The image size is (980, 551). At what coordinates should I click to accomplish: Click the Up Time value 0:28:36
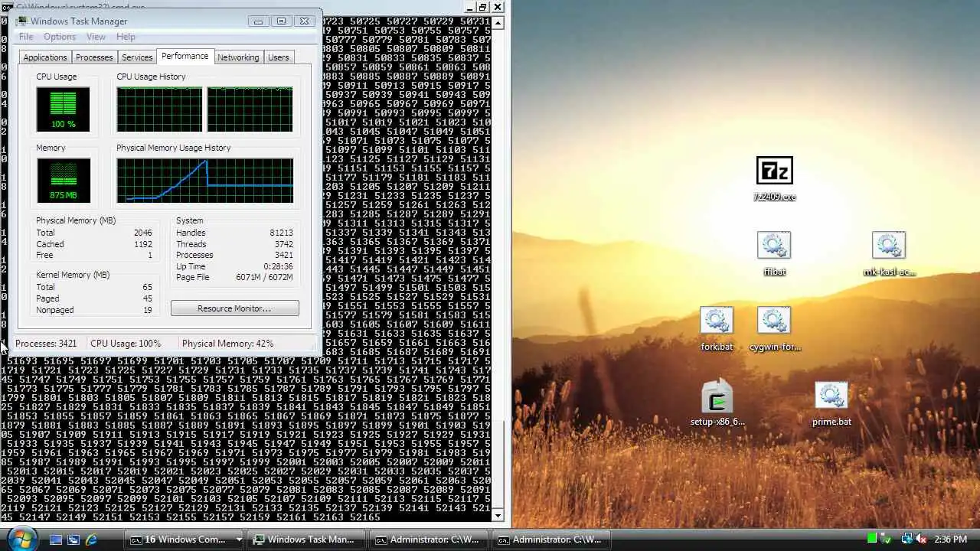[278, 266]
